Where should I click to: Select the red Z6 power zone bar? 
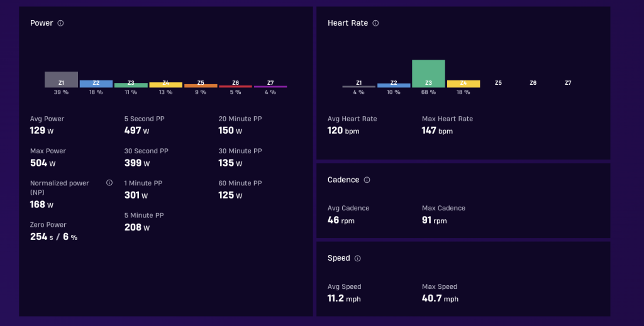coord(235,87)
